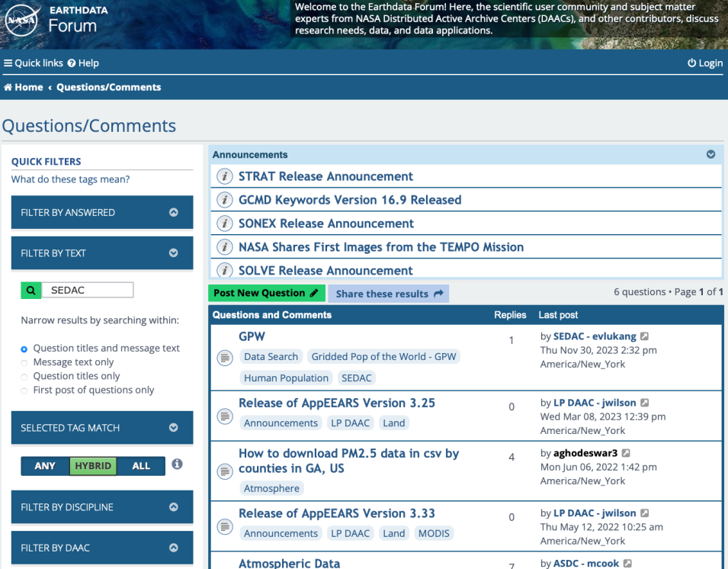Click the Questions/Comments breadcrumb

(109, 87)
